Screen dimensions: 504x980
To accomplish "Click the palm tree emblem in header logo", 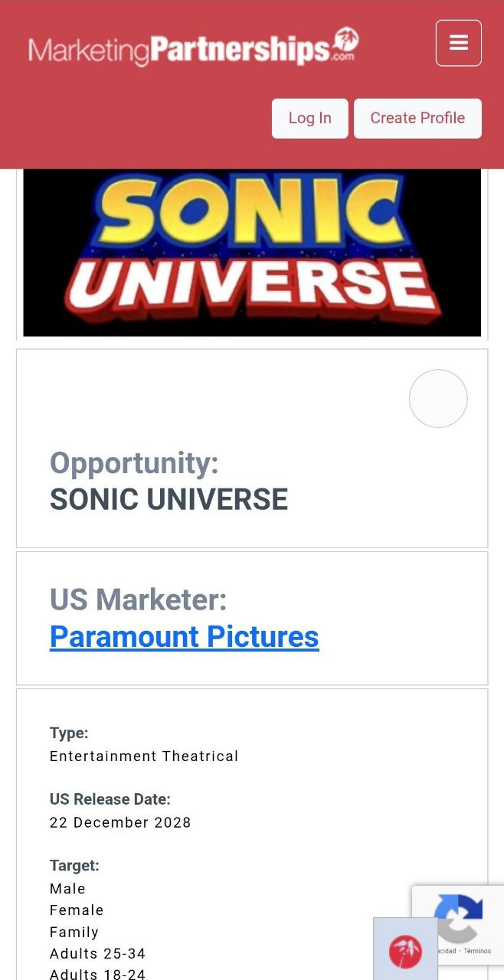I will (x=346, y=39).
